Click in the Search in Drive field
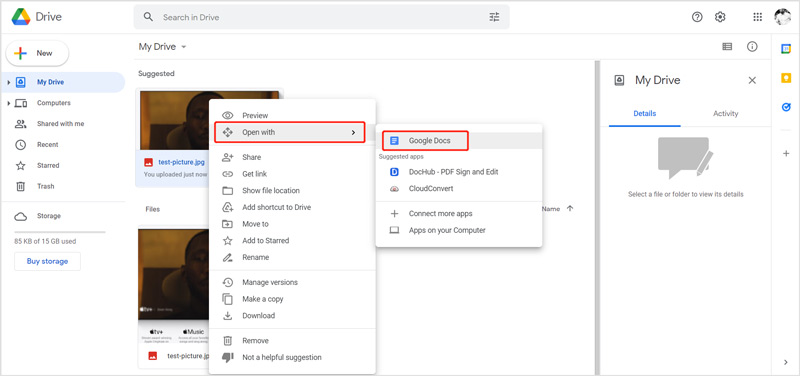Image resolution: width=800 pixels, height=376 pixels. 321,17
